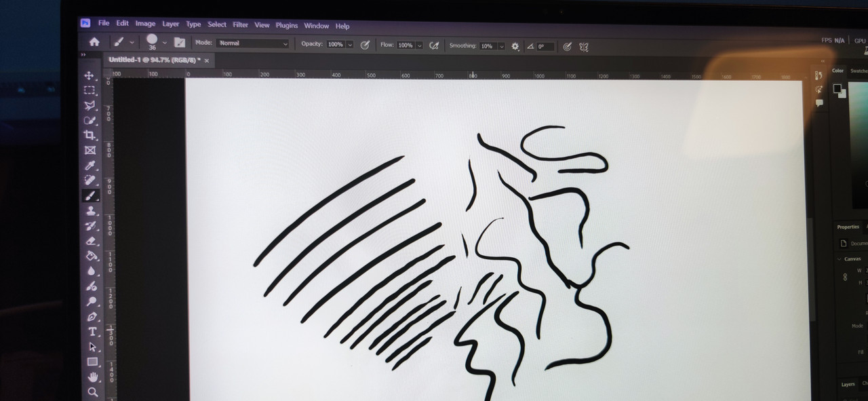Select the Clone Stamp tool
Screen dimensions: 868x401
(x=90, y=210)
